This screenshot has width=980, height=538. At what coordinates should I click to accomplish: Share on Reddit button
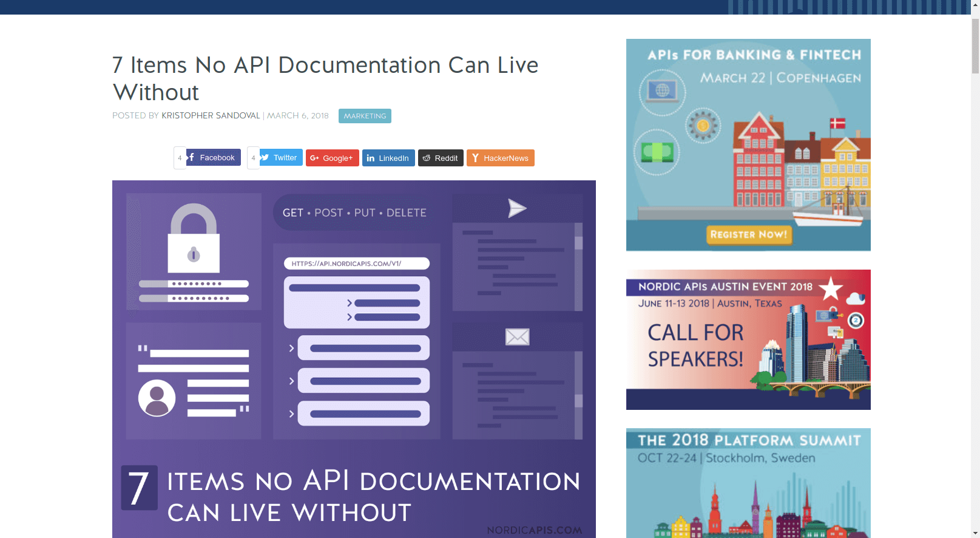click(x=441, y=158)
